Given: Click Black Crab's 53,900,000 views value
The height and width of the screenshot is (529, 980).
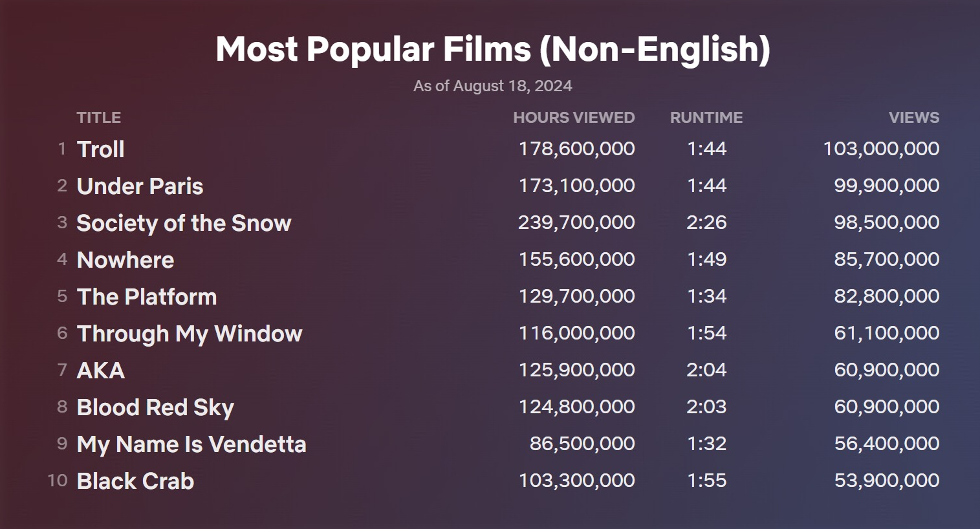Looking at the screenshot, I should [887, 480].
